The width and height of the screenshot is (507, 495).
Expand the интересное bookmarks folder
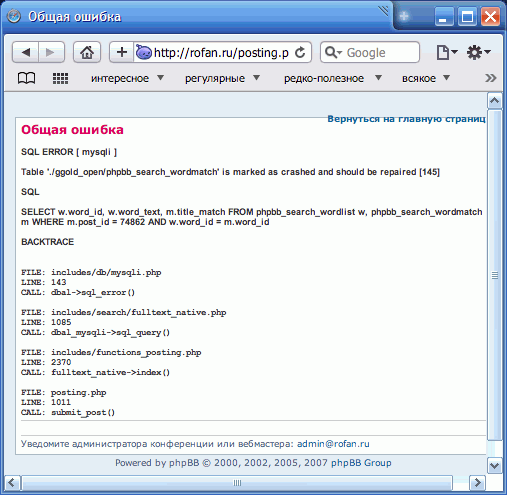[127, 78]
